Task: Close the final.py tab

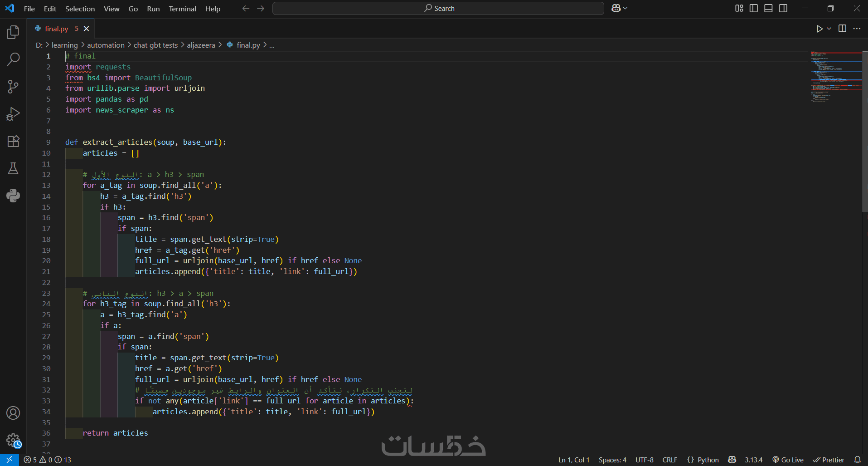Action: coord(87,29)
